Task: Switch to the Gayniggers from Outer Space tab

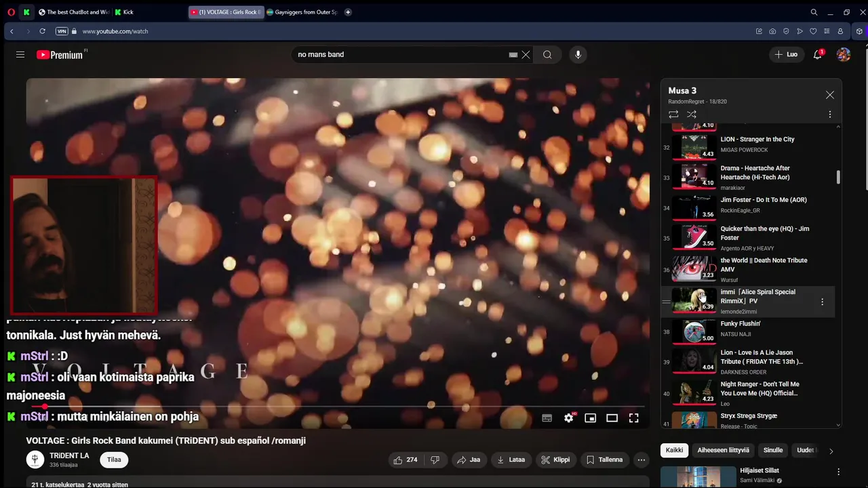Action: point(302,12)
